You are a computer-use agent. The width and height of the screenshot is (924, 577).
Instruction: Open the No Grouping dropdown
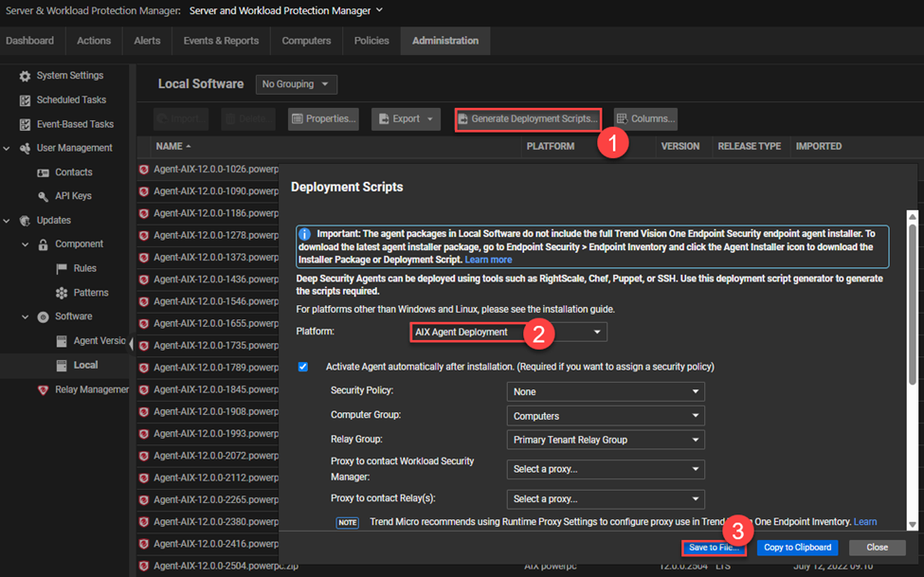click(x=297, y=84)
